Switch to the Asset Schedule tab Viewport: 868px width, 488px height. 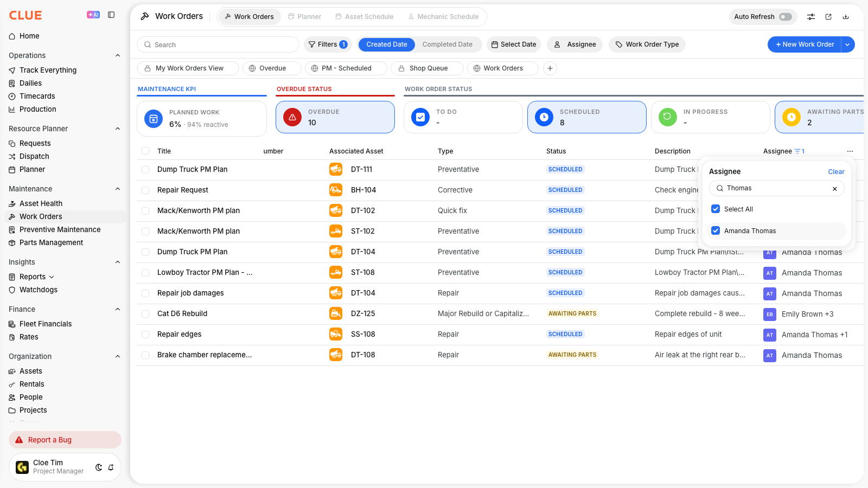tap(365, 17)
